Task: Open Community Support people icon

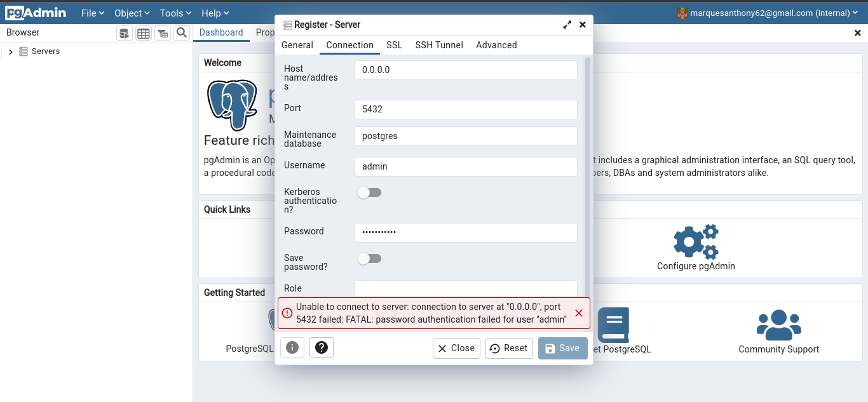Action: [779, 325]
